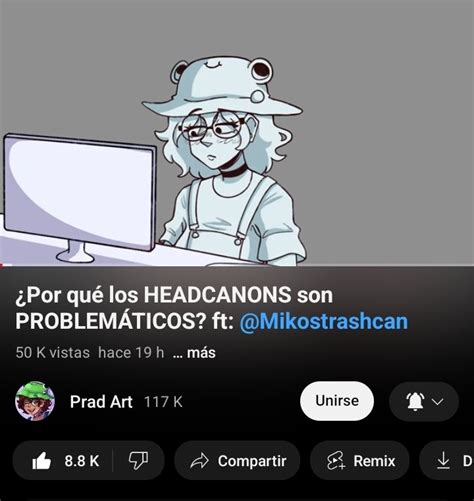Viewport: 474px width, 501px height.
Task: Tap the download arrow icon
Action: pos(443,461)
